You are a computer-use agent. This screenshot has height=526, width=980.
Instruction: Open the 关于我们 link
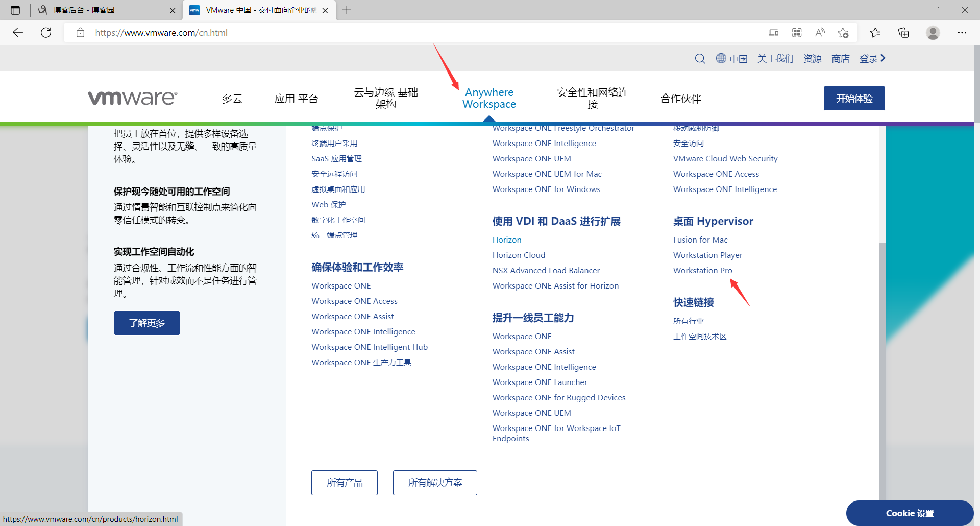coord(775,59)
